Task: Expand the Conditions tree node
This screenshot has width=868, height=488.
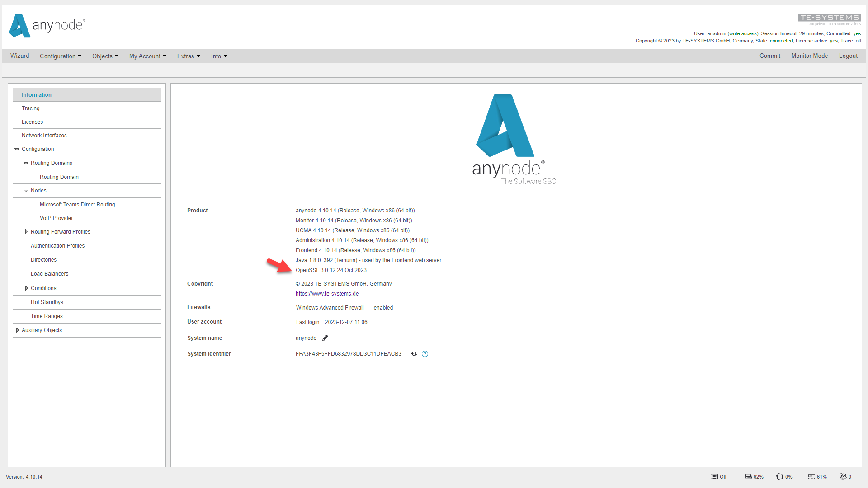Action: (26, 288)
